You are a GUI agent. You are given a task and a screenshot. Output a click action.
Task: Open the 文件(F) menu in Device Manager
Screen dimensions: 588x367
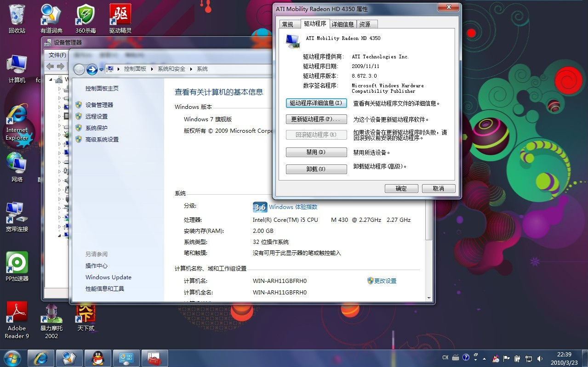click(x=57, y=55)
